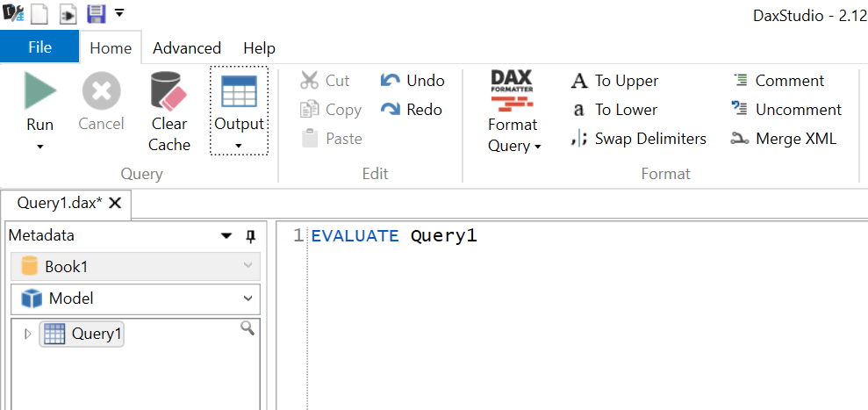Click the EVALUATE keyword in editor
Viewport: 868px width, 410px height.
pos(355,236)
